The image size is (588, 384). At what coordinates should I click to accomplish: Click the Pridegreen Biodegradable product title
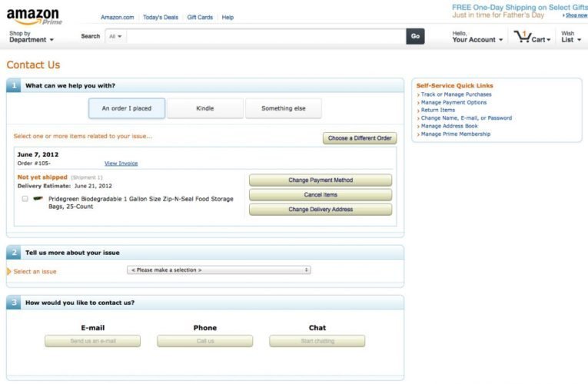[x=141, y=203]
